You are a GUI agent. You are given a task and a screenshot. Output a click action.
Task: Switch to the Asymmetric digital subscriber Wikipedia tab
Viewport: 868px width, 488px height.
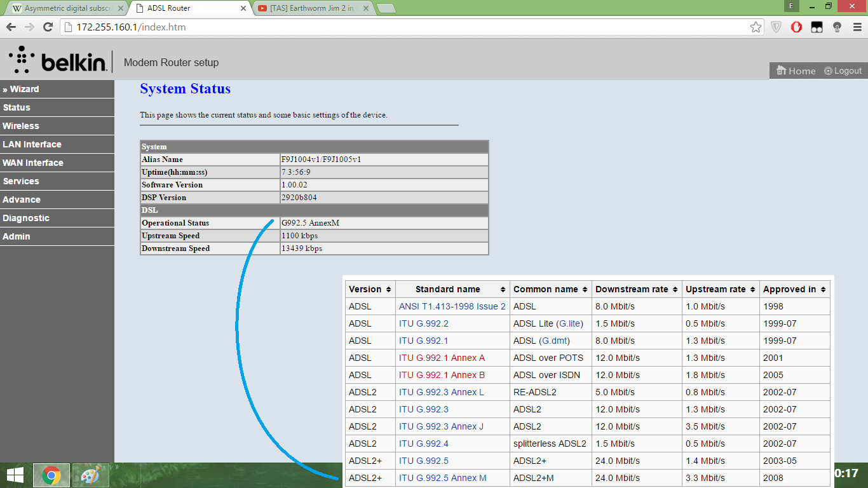(67, 8)
